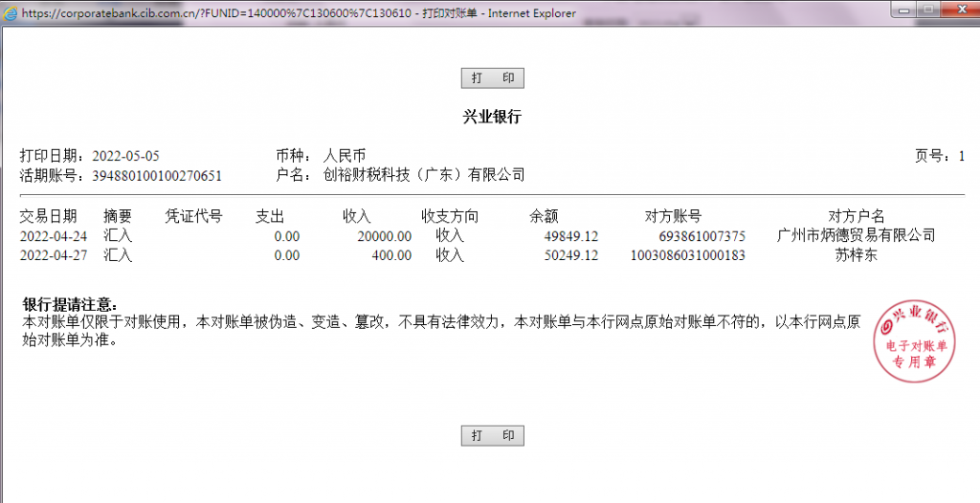Click the 余额 column header
980x503 pixels.
click(x=544, y=216)
